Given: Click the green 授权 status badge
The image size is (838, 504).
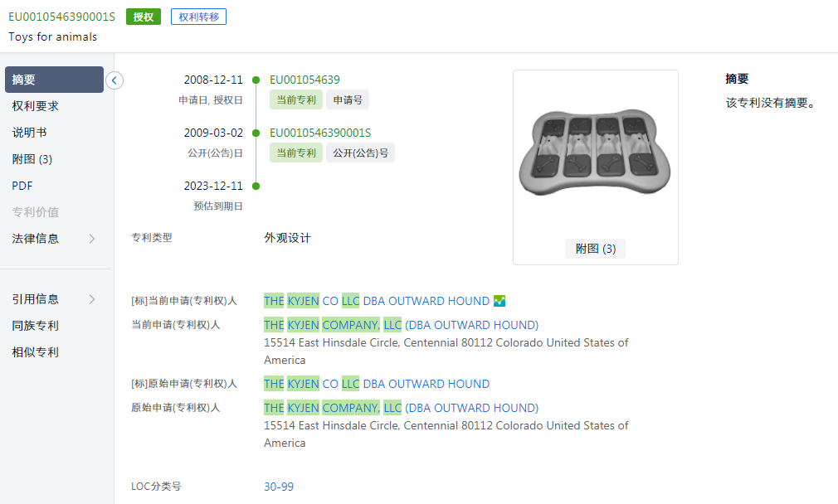Looking at the screenshot, I should coord(144,17).
